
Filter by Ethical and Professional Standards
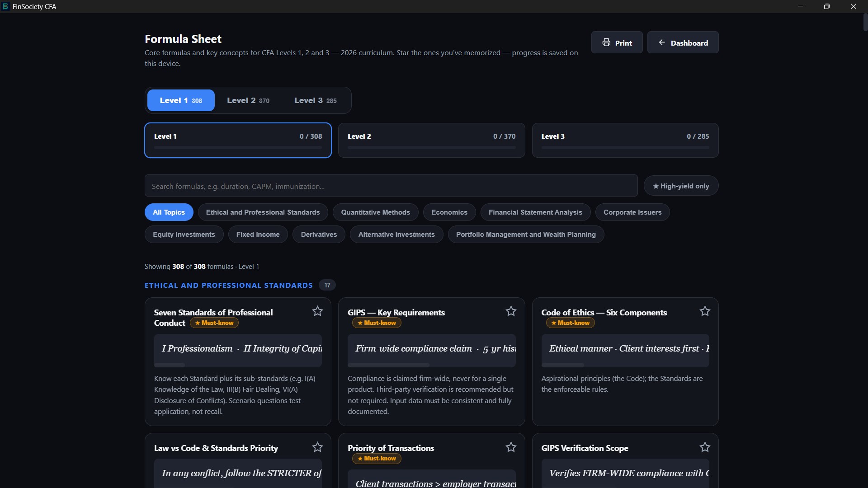pos(263,212)
